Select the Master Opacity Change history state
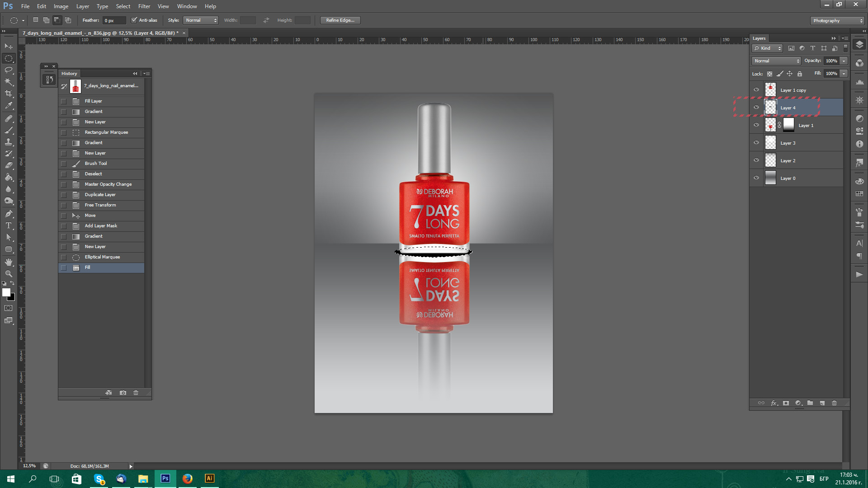This screenshot has width=868, height=488. pos(101,184)
